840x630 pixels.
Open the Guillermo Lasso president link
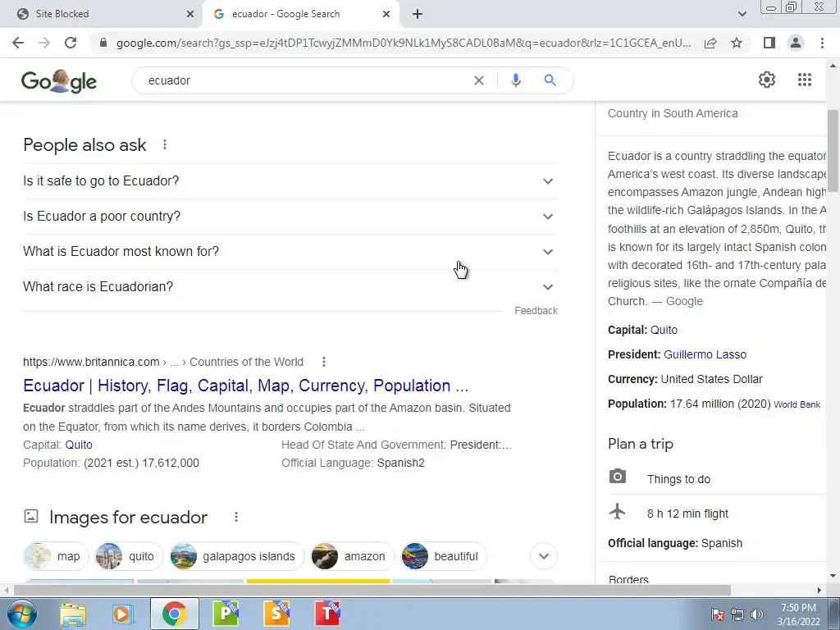click(705, 354)
